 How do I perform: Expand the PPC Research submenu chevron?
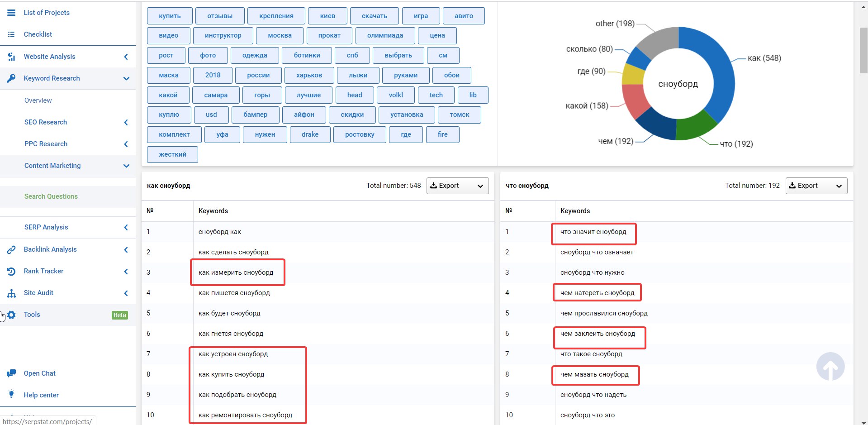[x=126, y=144]
